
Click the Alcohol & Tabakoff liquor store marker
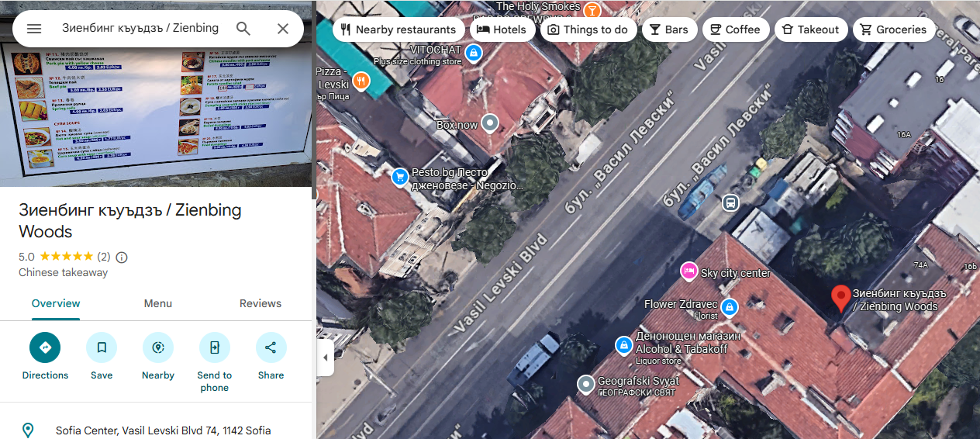[x=624, y=344]
